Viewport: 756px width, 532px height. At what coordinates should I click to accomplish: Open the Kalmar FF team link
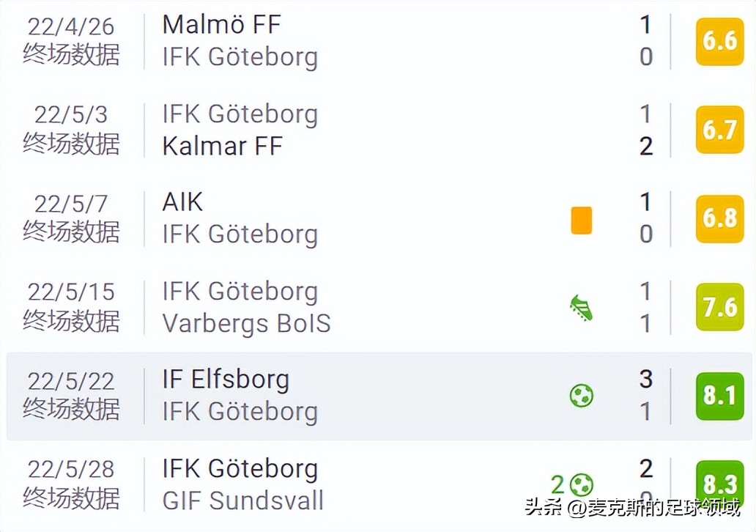222,146
